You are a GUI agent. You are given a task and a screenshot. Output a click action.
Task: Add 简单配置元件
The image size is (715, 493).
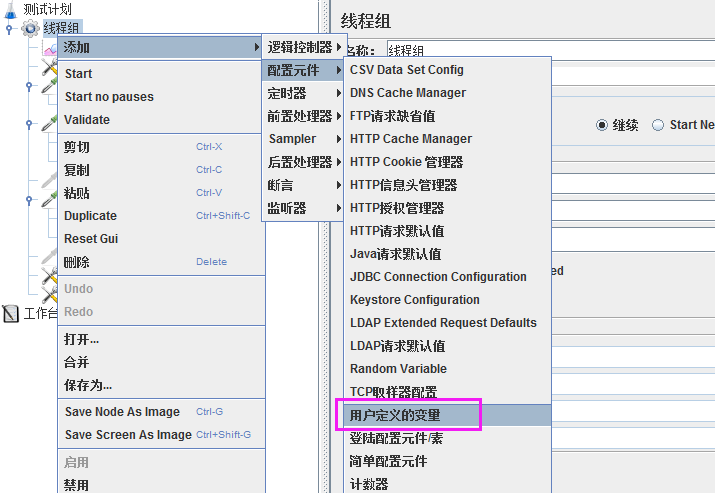coord(447,461)
